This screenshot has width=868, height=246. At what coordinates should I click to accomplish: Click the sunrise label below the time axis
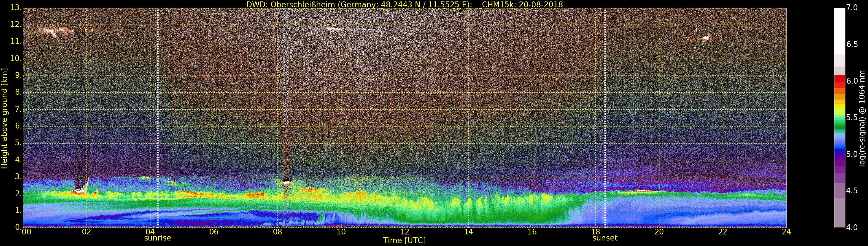pyautogui.click(x=157, y=238)
